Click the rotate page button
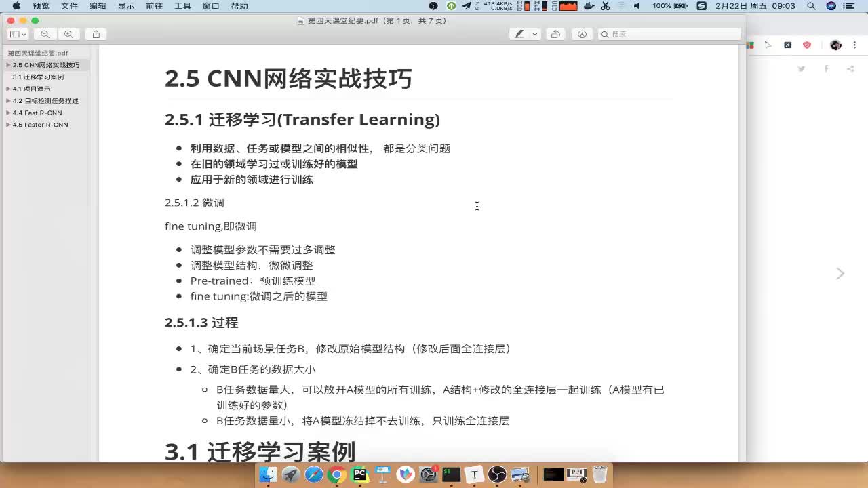 coord(555,34)
